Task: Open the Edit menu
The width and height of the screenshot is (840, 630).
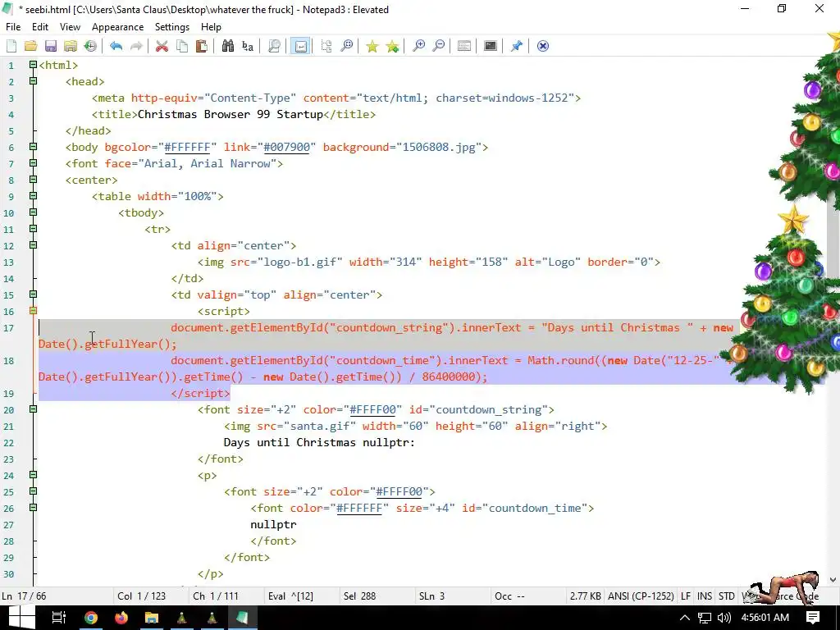Action: coord(40,27)
